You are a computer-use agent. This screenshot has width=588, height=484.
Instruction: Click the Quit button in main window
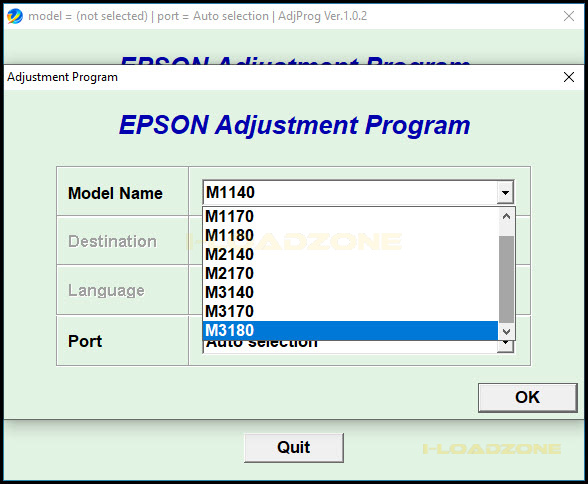(294, 448)
